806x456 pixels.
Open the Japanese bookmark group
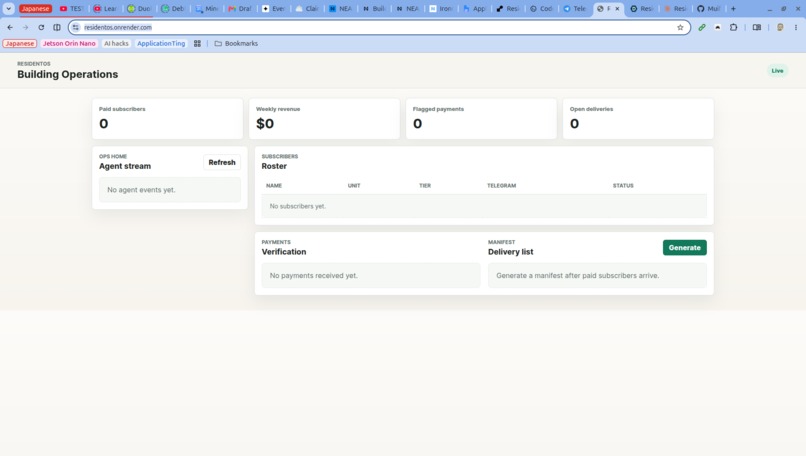click(20, 44)
